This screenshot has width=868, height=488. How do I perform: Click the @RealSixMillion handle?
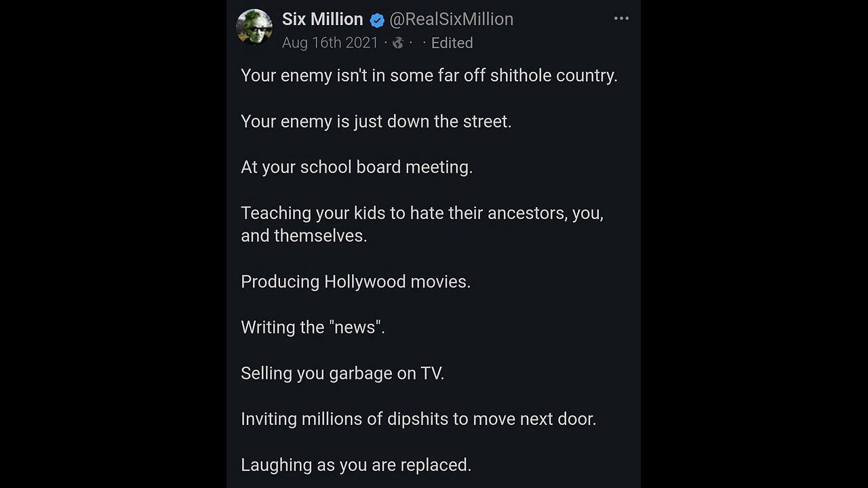[451, 20]
